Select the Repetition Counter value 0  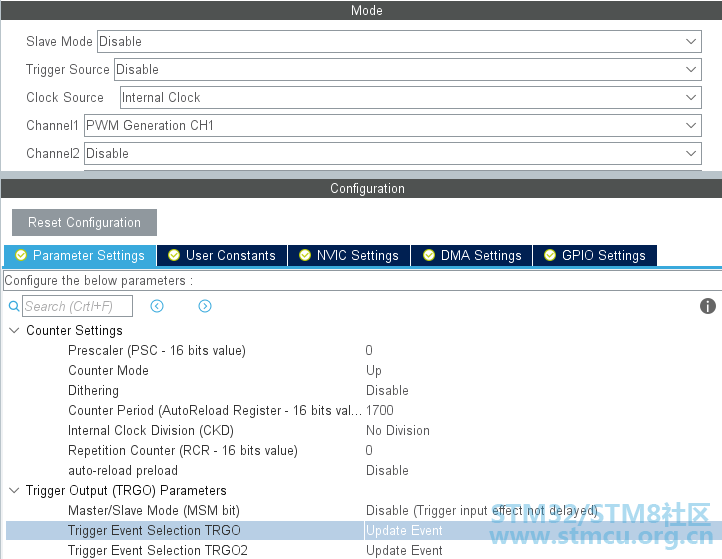tap(369, 450)
